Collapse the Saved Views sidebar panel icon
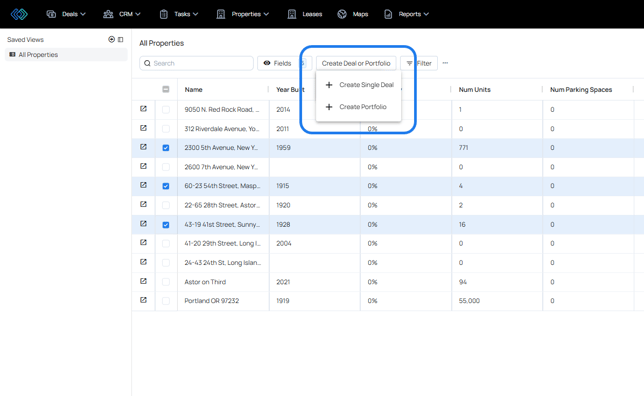The image size is (644, 396). 120,39
